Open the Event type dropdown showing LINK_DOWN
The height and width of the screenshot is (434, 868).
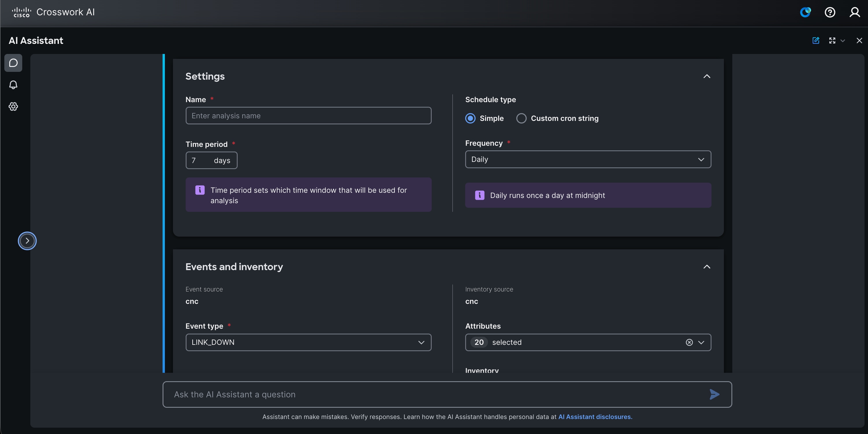[x=308, y=343]
